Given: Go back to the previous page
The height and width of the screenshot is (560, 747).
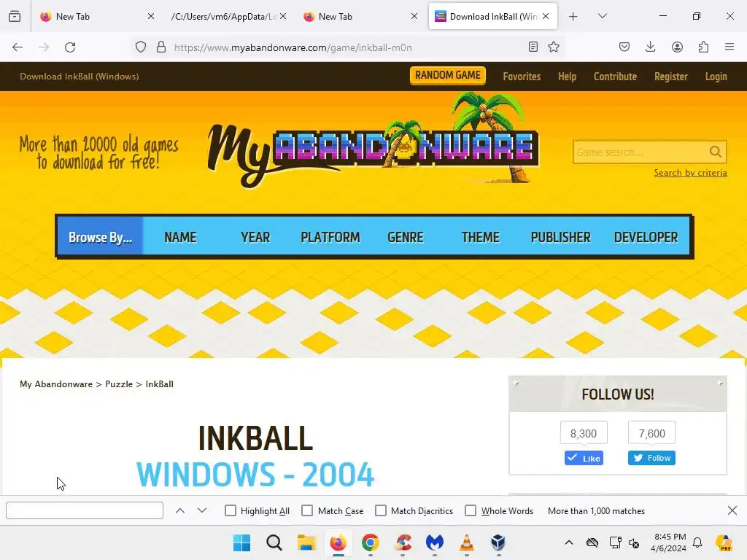Looking at the screenshot, I should (x=18, y=47).
